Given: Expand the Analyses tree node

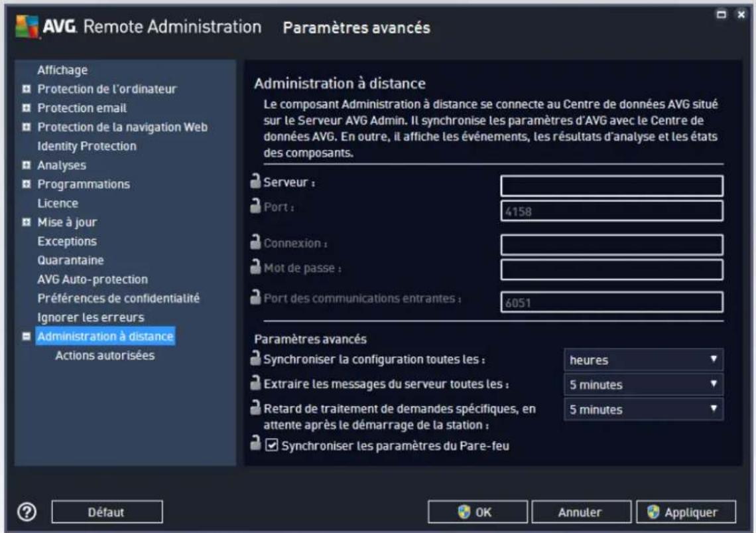Looking at the screenshot, I should click(27, 165).
